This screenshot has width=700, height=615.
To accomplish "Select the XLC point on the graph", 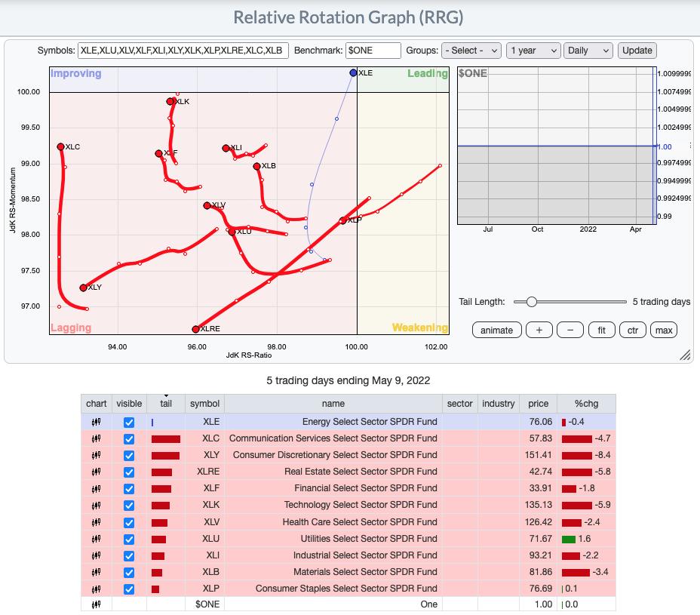I will tap(60, 146).
